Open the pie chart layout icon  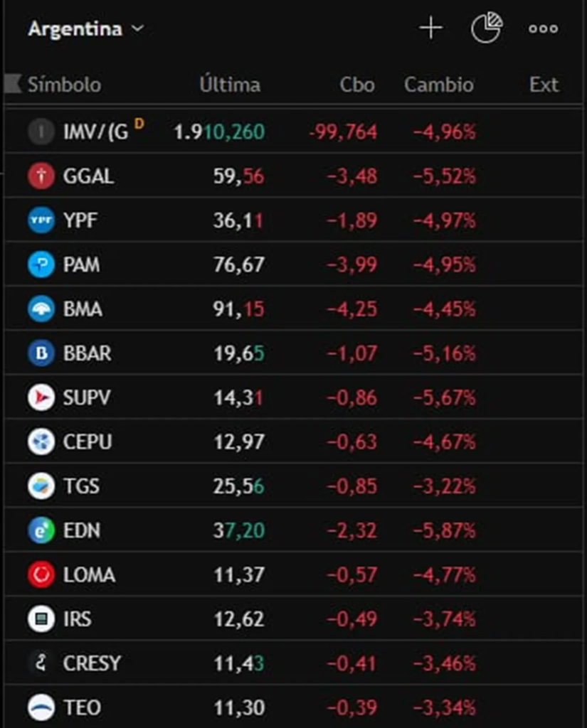487,28
